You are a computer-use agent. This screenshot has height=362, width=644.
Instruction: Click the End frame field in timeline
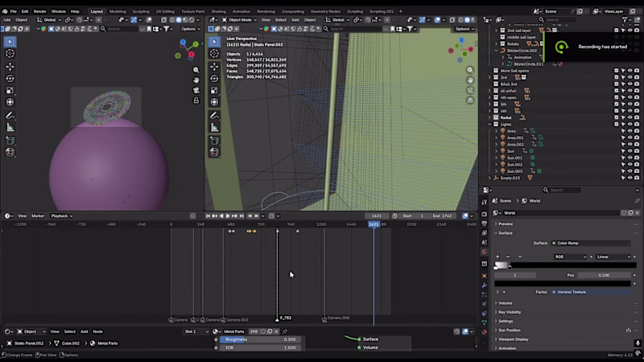pyautogui.click(x=442, y=216)
